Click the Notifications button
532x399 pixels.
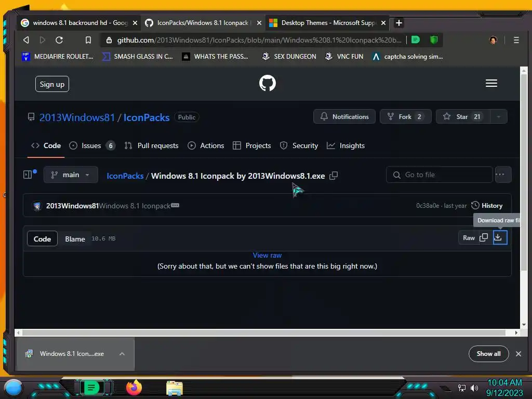click(344, 116)
